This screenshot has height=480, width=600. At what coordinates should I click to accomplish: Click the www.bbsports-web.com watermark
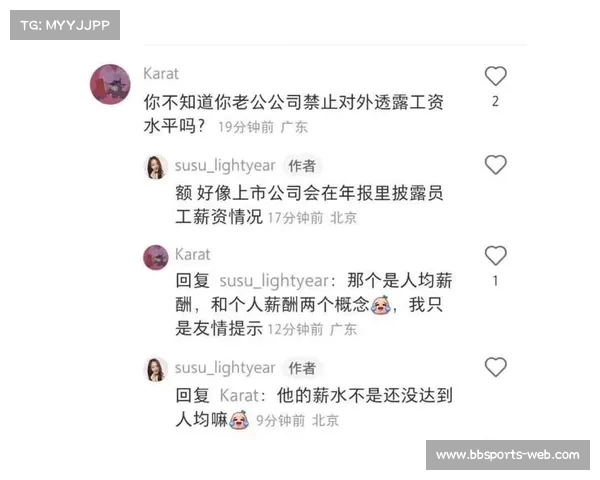[508, 455]
